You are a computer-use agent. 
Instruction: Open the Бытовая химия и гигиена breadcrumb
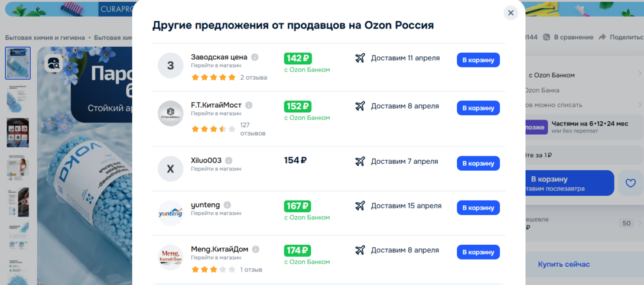coord(45,37)
